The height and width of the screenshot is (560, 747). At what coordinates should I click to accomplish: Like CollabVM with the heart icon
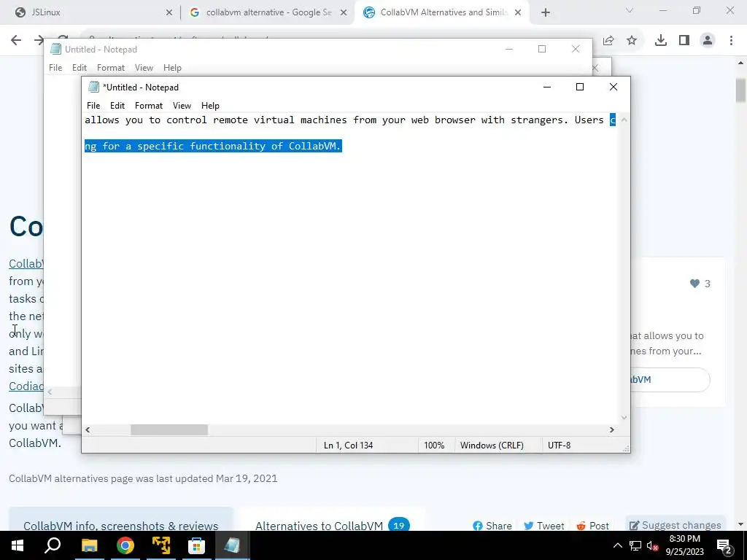[x=694, y=284]
